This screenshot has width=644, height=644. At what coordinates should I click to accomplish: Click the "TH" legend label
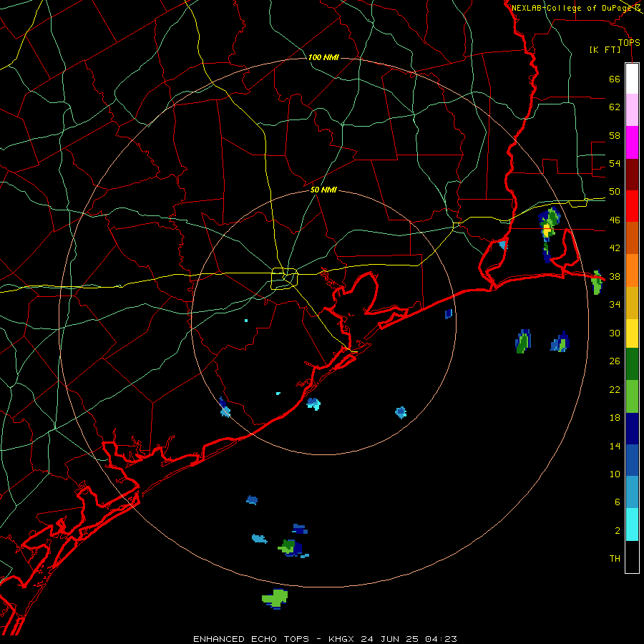[615, 559]
